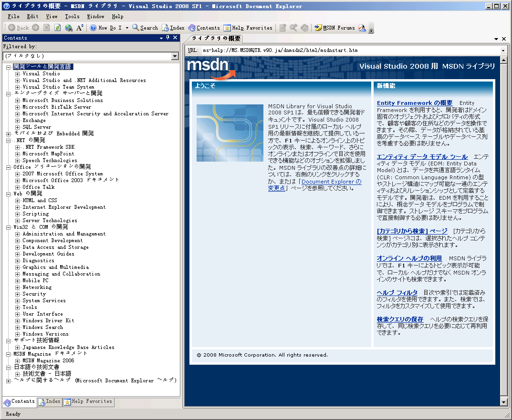Select Networking in the contents tree
512x420 pixels.
click(37, 287)
